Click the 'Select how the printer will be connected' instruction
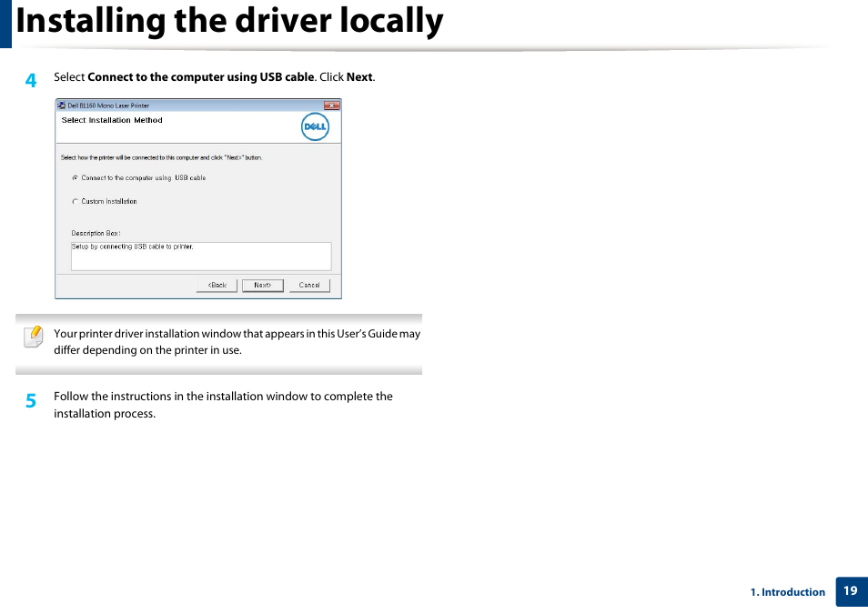The height and width of the screenshot is (614, 868). (x=161, y=157)
